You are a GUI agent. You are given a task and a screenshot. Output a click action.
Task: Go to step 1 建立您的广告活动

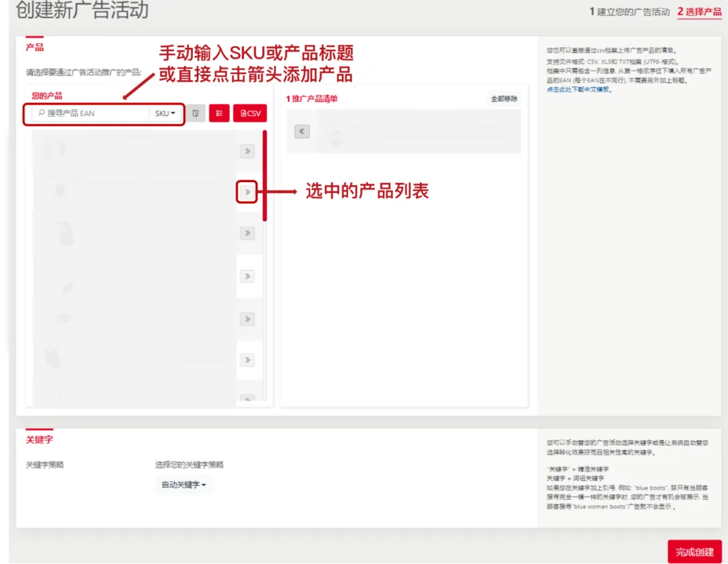tap(630, 12)
